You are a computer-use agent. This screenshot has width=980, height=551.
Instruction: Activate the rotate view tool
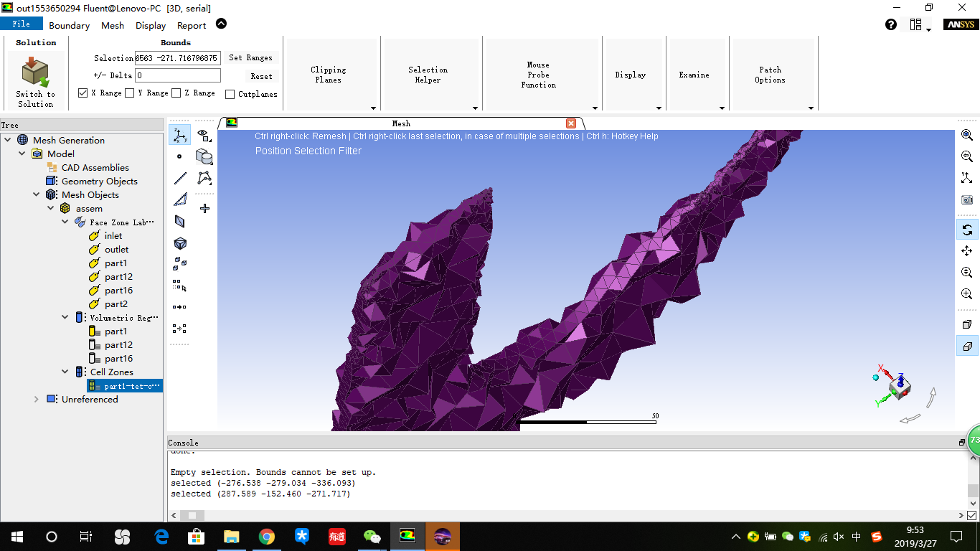tap(966, 230)
